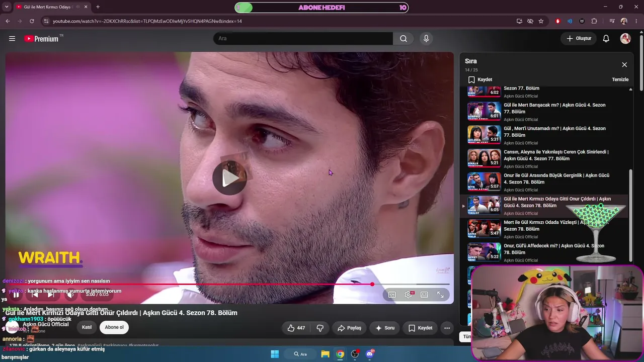644x362 pixels.
Task: Open Windows taskbar search Ara
Action: (x=300, y=354)
